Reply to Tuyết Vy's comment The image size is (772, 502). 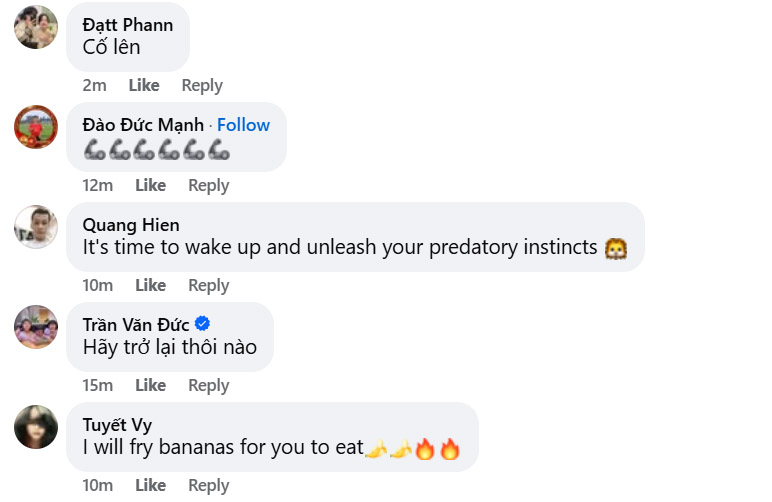209,486
